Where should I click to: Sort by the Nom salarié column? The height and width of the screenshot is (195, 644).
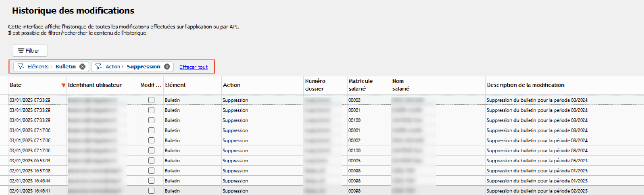pos(401,85)
